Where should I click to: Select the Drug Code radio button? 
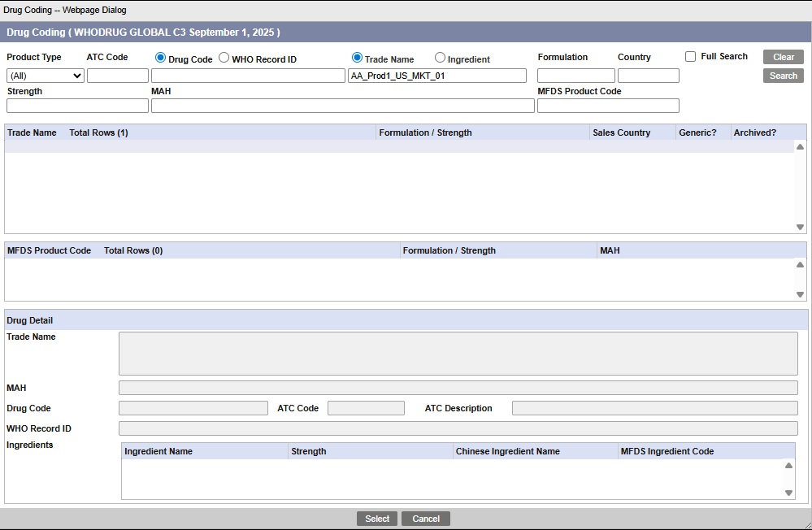161,58
